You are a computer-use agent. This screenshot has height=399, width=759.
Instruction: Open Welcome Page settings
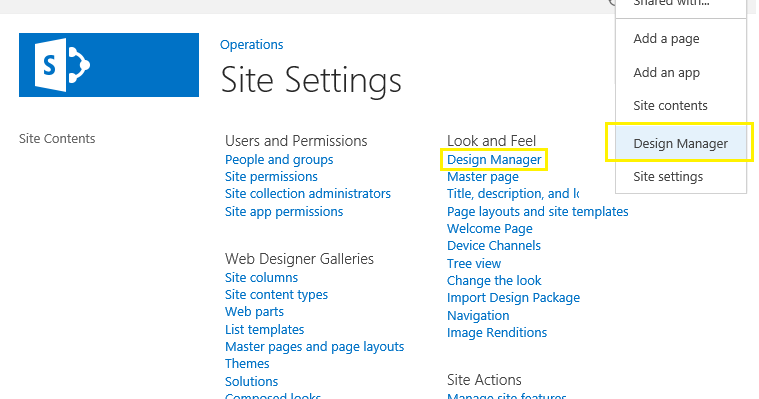(489, 229)
